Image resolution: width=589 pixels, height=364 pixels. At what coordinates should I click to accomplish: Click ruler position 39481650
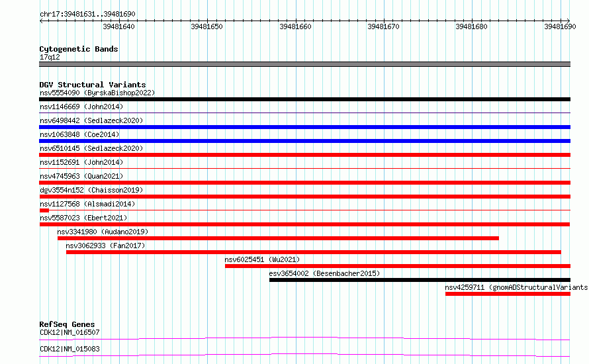click(x=206, y=26)
